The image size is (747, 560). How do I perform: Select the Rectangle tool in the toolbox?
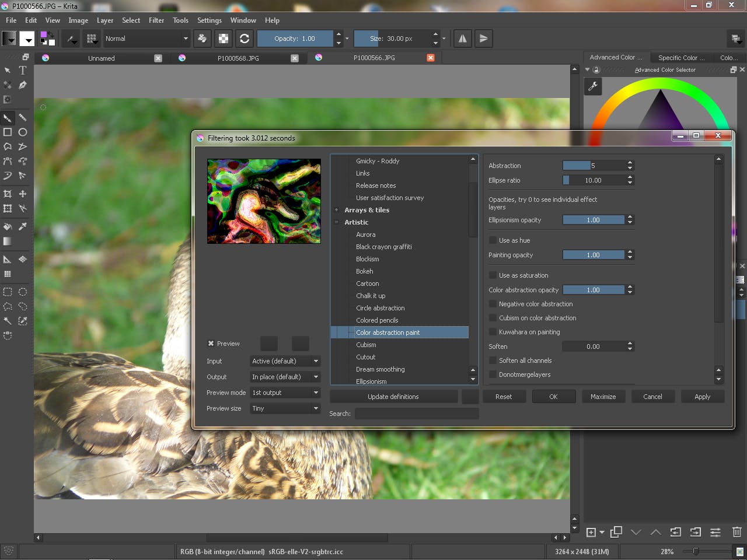8,132
